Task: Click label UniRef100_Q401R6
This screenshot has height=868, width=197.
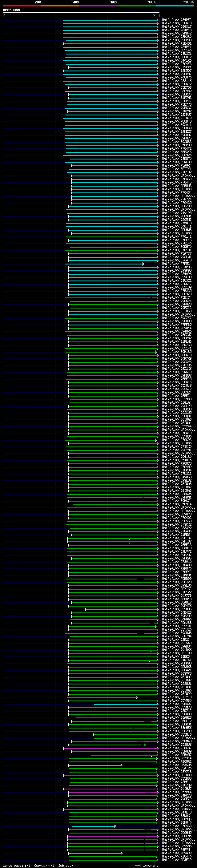Action: point(177,61)
